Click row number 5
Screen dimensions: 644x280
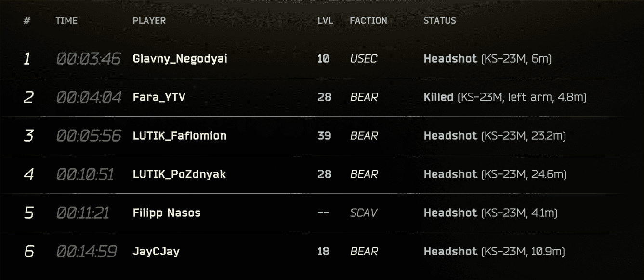click(28, 213)
